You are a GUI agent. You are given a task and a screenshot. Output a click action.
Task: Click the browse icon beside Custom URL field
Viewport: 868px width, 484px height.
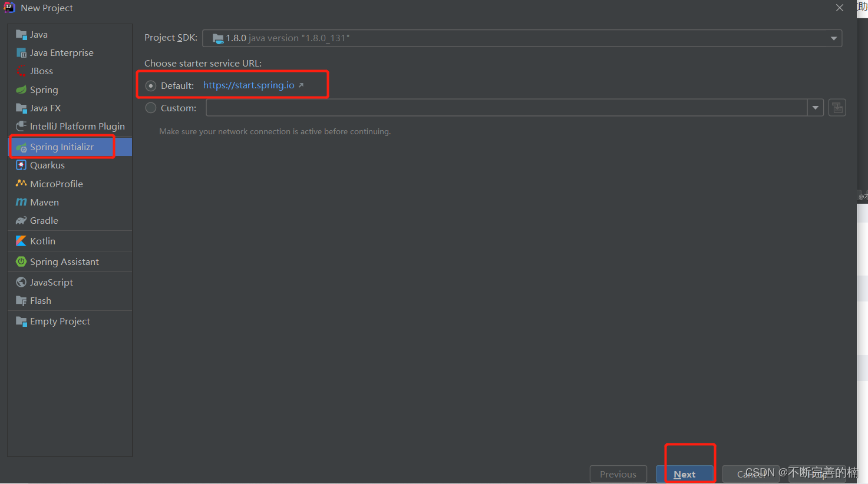pyautogui.click(x=837, y=108)
